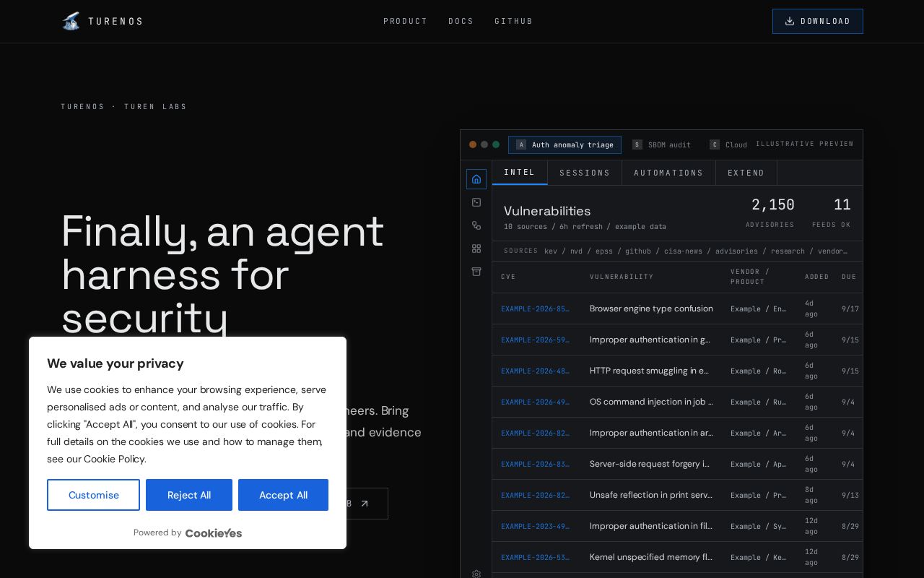924x578 pixels.
Task: Click the Vulnerability column header
Action: (622, 277)
